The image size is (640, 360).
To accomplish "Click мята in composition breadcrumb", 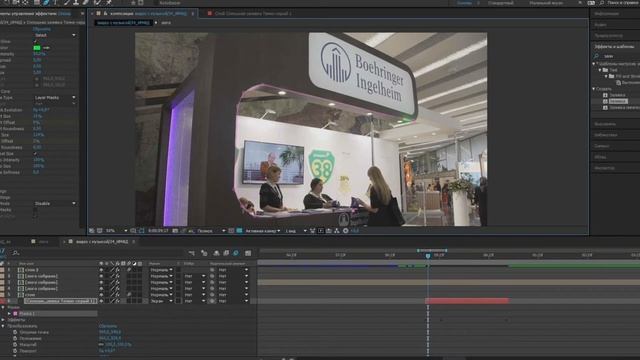I will [x=166, y=22].
